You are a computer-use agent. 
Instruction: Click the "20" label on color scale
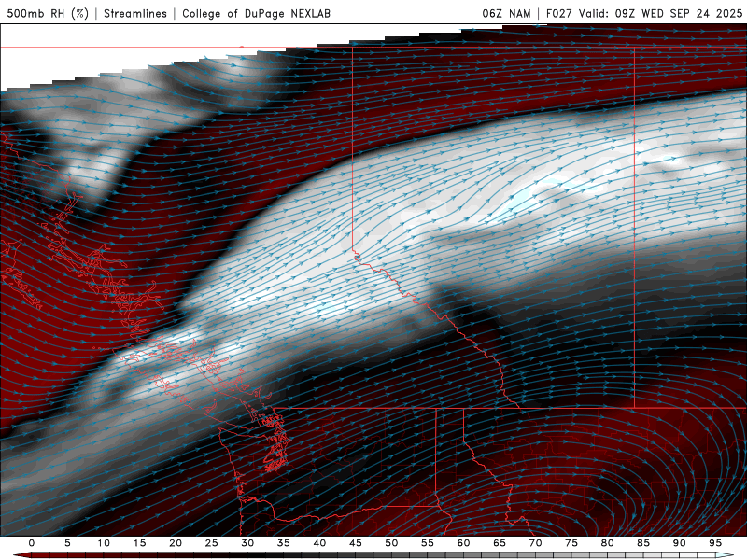pyautogui.click(x=176, y=543)
